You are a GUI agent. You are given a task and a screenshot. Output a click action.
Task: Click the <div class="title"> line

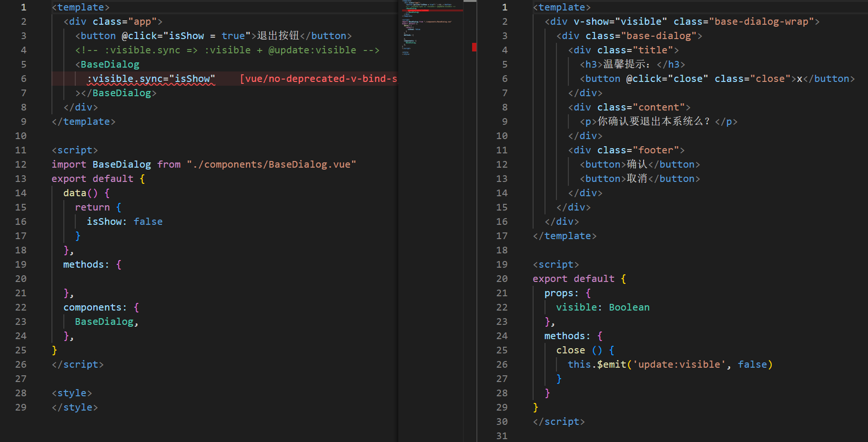coord(624,50)
